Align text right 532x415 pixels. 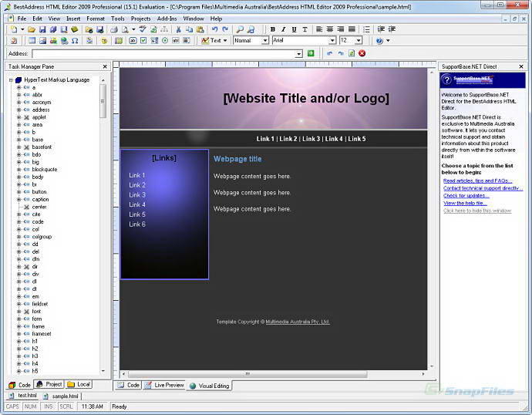click(x=341, y=29)
